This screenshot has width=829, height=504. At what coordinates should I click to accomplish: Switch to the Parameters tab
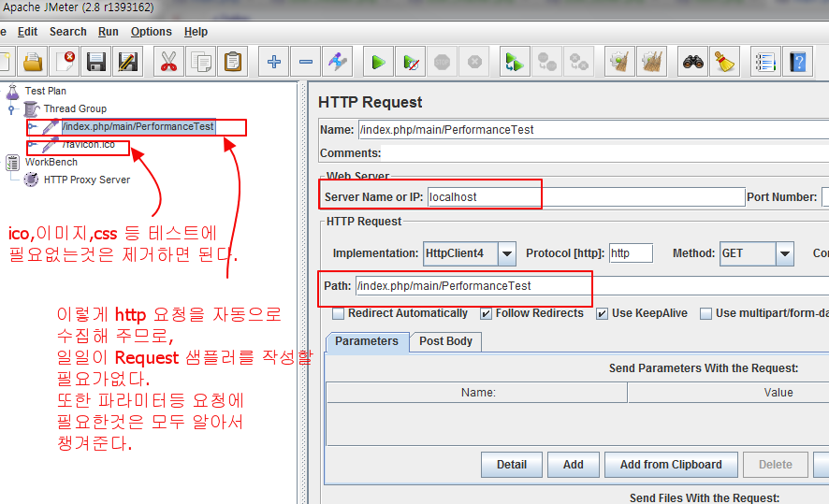click(x=367, y=342)
